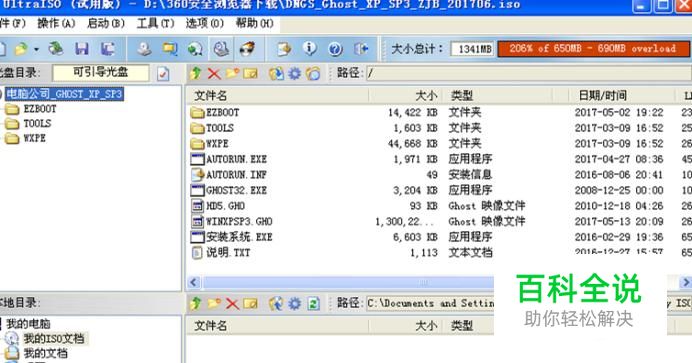The height and width of the screenshot is (363, 692).
Task: Click the icon right of the image pane gear
Action: point(313,73)
